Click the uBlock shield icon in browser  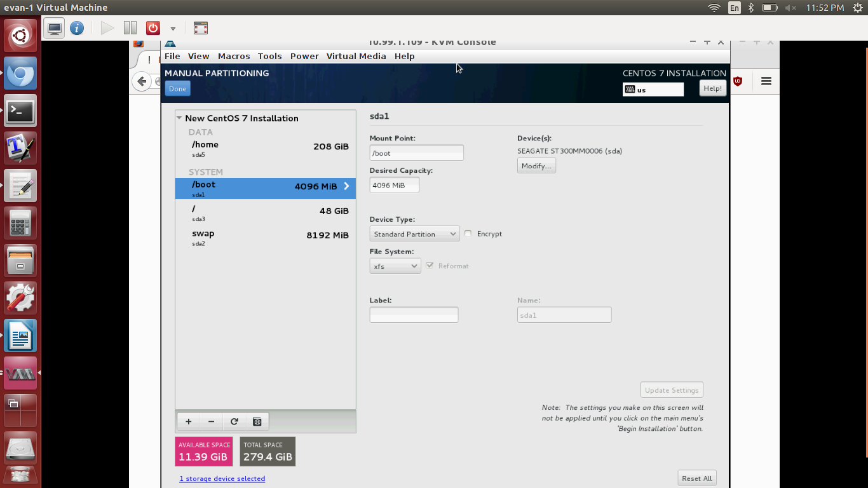click(x=738, y=81)
